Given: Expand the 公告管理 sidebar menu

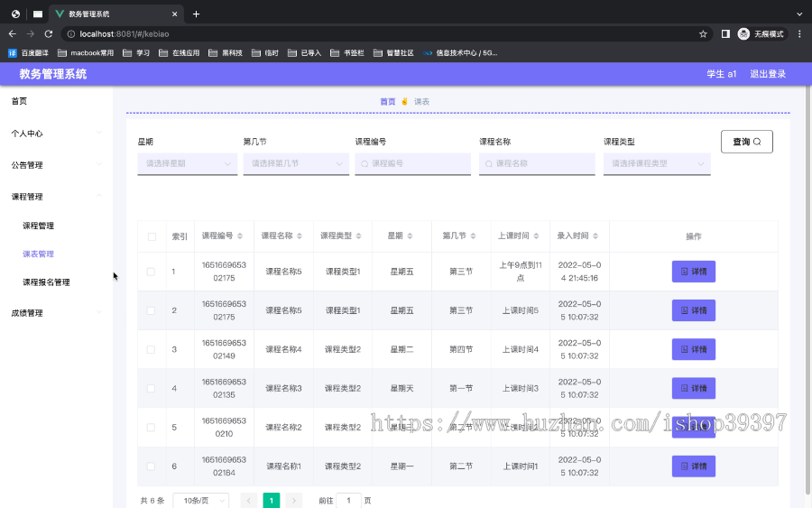Looking at the screenshot, I should [57, 165].
